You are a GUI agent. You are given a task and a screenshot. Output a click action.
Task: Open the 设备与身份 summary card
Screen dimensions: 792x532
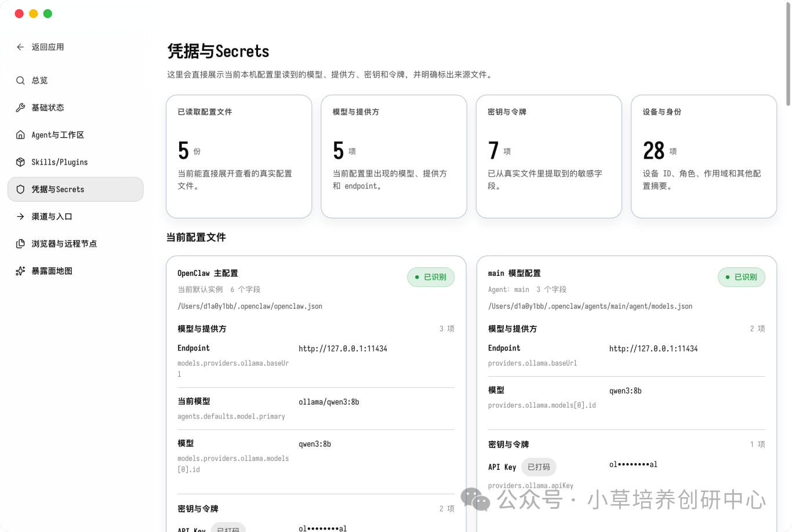pos(704,156)
